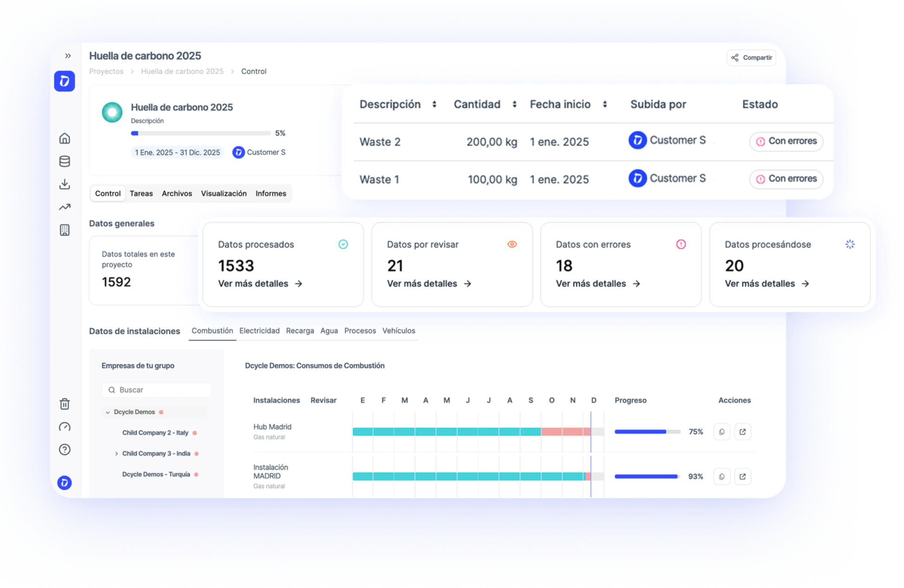Open the analytics trend icon in sidebar
The width and height of the screenshot is (904, 588).
pos(65,207)
